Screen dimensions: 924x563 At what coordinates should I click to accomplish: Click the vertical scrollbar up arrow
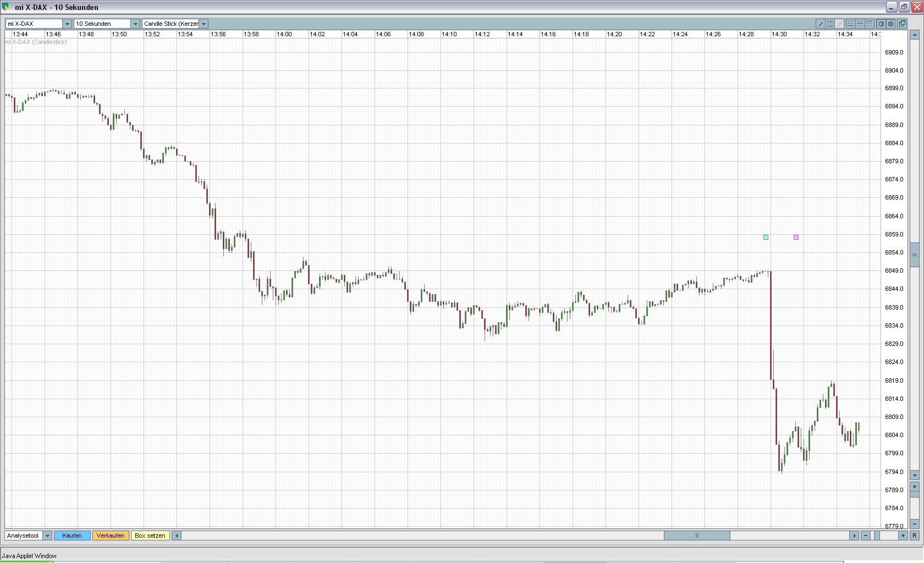tap(915, 35)
